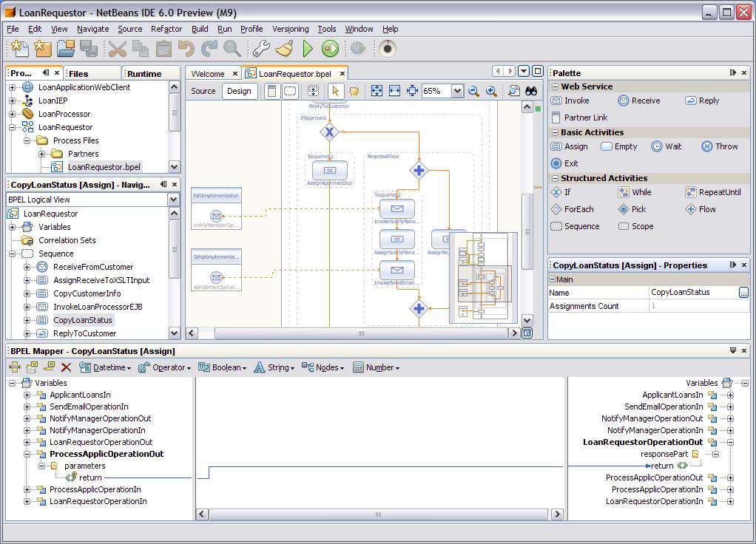Delete mapping with red X icon
Screen dimensions: 756x544
click(66, 367)
